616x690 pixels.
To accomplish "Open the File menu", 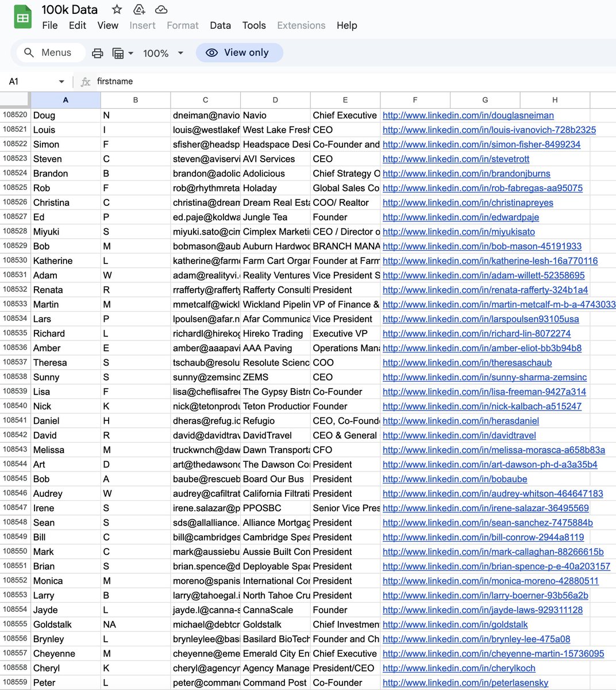I will coord(50,25).
